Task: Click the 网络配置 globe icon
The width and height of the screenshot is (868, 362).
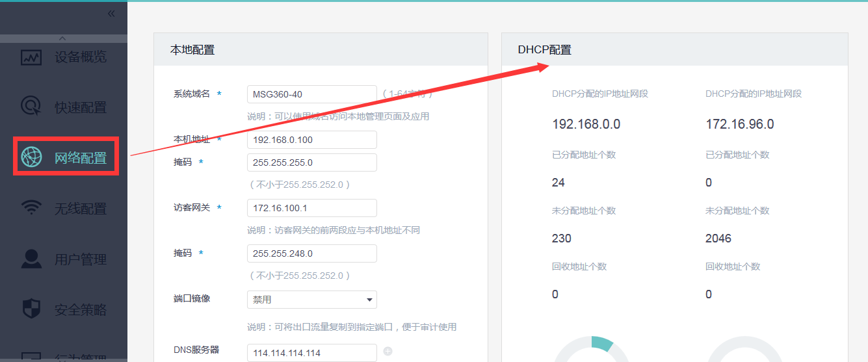Action: (x=31, y=157)
